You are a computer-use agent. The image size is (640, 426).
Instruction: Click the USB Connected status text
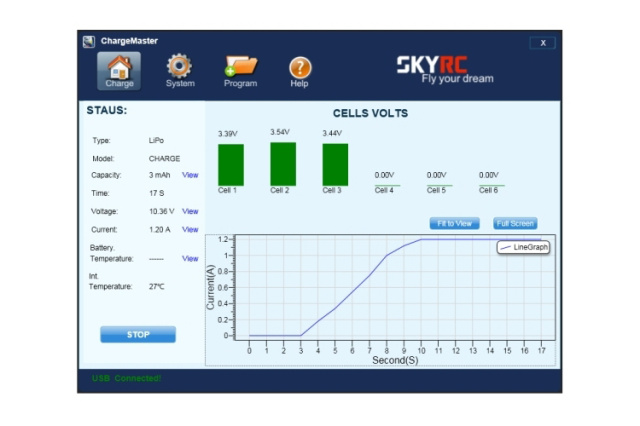[x=126, y=378]
